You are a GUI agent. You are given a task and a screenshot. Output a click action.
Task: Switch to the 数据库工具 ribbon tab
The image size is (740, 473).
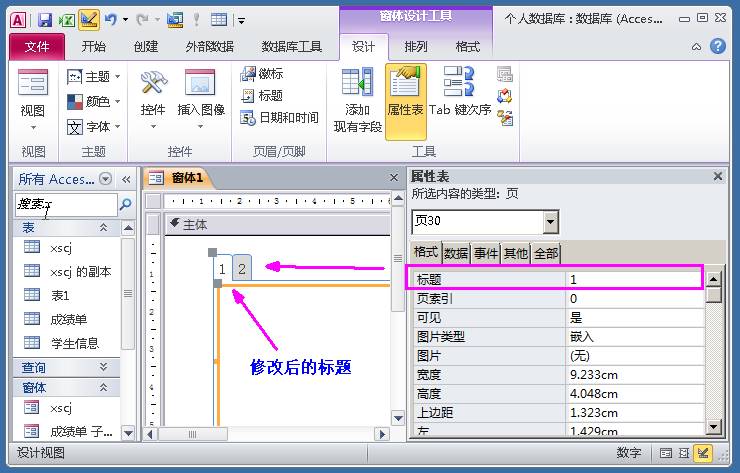(x=292, y=46)
